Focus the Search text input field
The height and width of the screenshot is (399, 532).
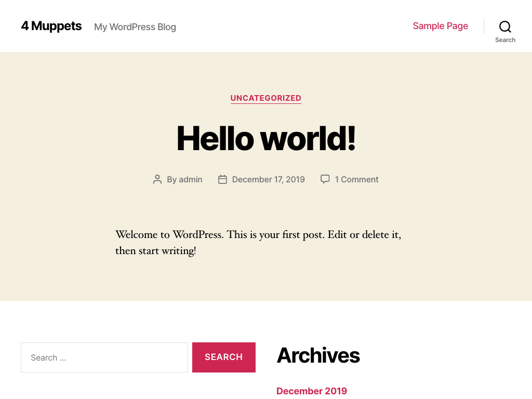tap(104, 357)
